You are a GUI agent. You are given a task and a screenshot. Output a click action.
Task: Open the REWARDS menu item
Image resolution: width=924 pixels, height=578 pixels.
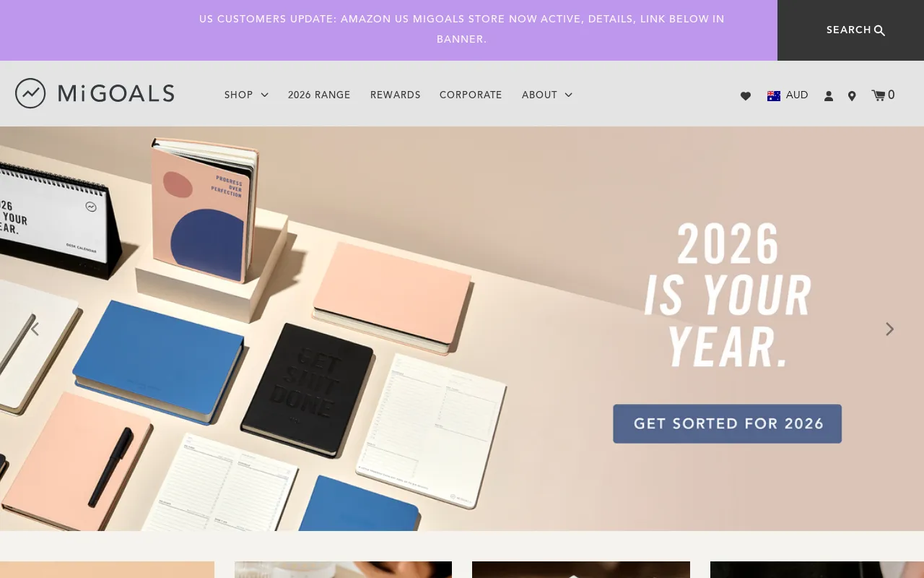pos(396,95)
